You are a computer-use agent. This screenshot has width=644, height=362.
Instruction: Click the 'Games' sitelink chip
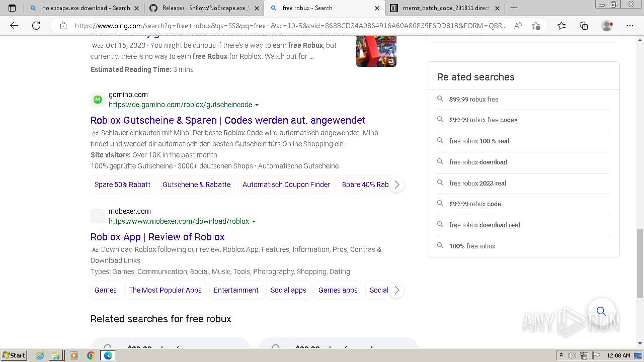click(x=106, y=290)
